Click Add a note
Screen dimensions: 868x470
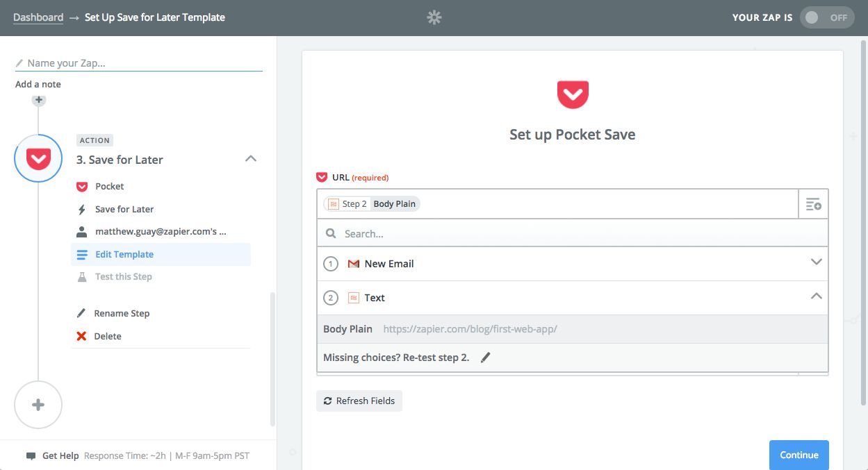coord(38,84)
